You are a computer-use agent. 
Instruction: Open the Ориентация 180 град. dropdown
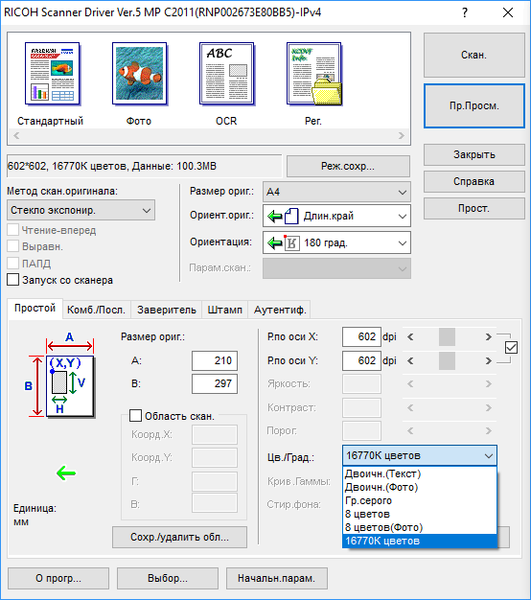click(337, 243)
